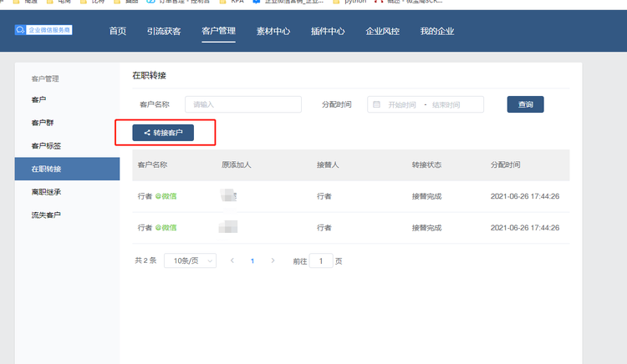Click the 企业微信服务商 logo
627x364 pixels.
pyautogui.click(x=43, y=30)
